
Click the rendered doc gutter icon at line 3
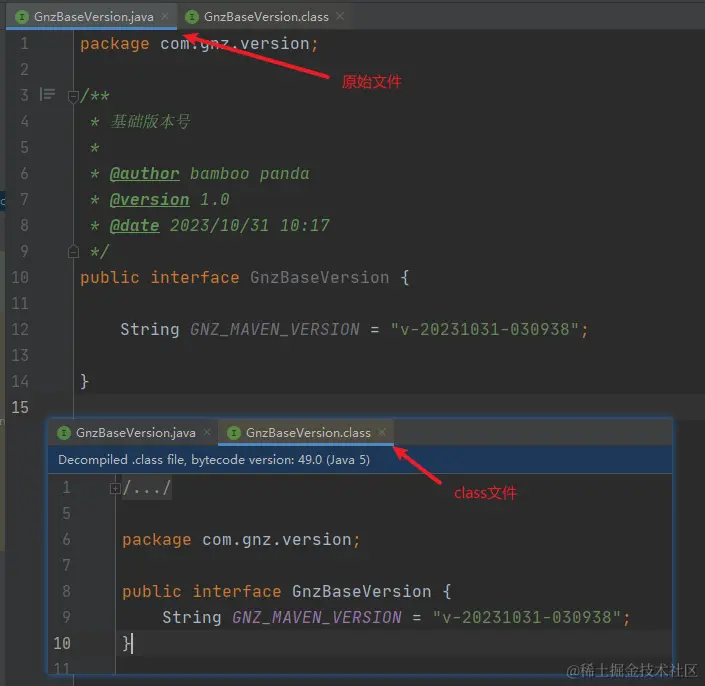pos(47,94)
